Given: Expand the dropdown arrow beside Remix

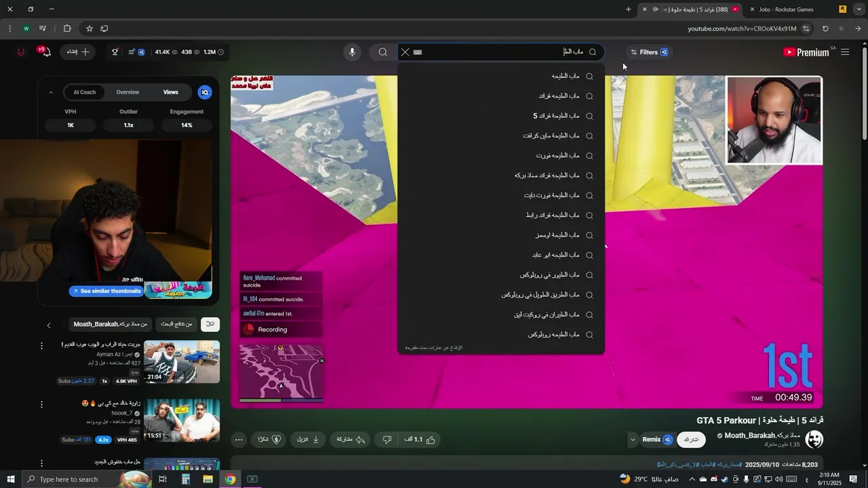Looking at the screenshot, I should pyautogui.click(x=633, y=439).
